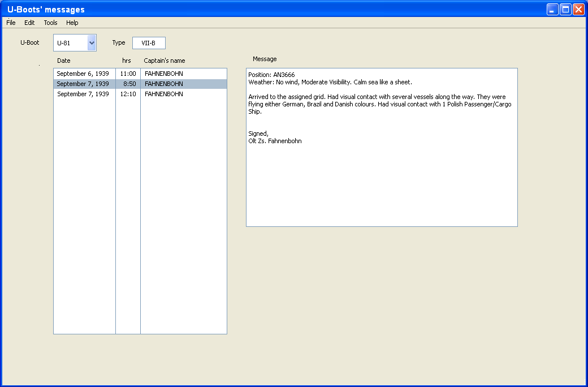Open the Help menu
Screen dimensions: 588x387
click(72, 23)
